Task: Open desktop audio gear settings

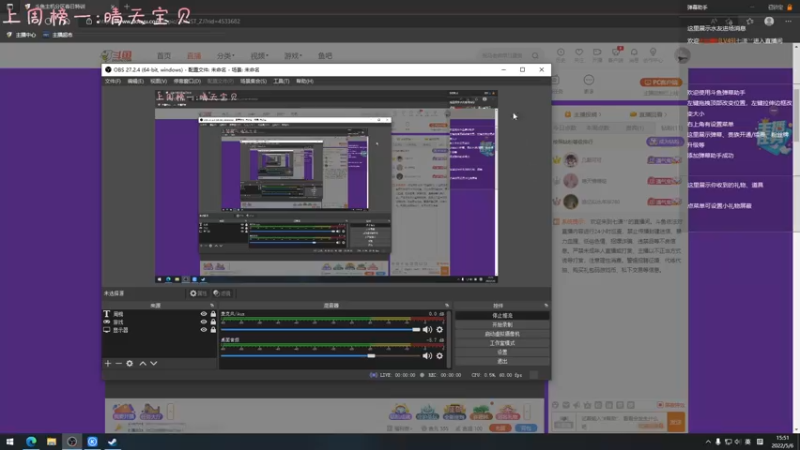Action: coord(439,356)
